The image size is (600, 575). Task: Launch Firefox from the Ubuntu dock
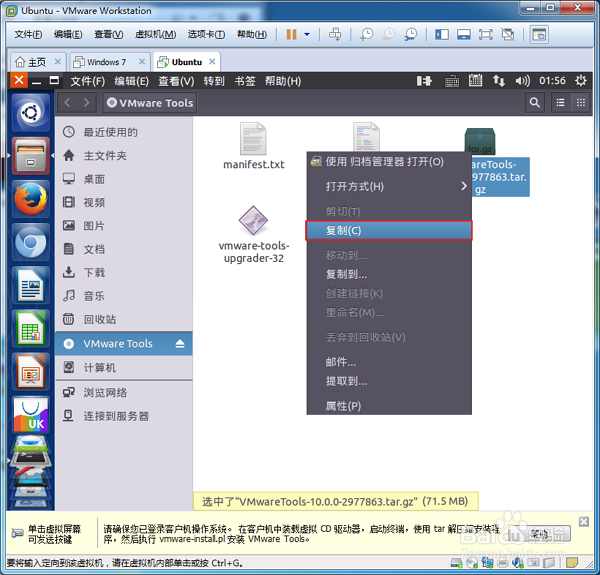(31, 199)
